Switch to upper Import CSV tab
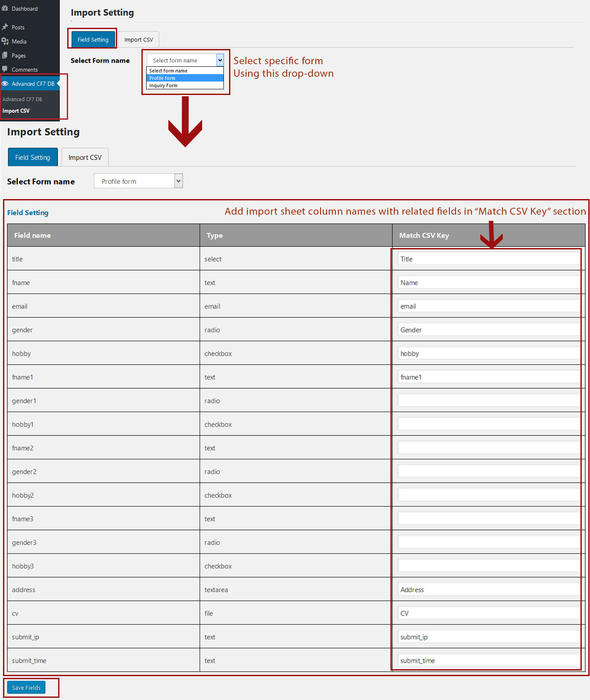This screenshot has height=700, width=590. (x=139, y=39)
